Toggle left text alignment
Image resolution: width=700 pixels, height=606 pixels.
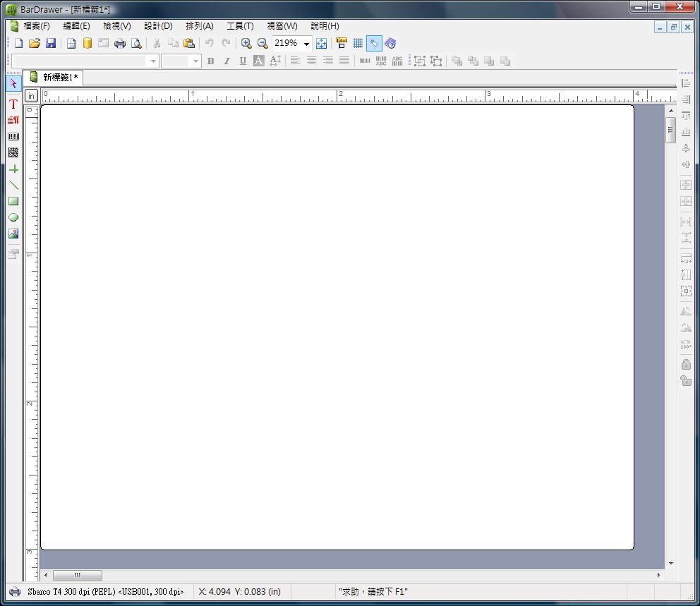point(295,61)
